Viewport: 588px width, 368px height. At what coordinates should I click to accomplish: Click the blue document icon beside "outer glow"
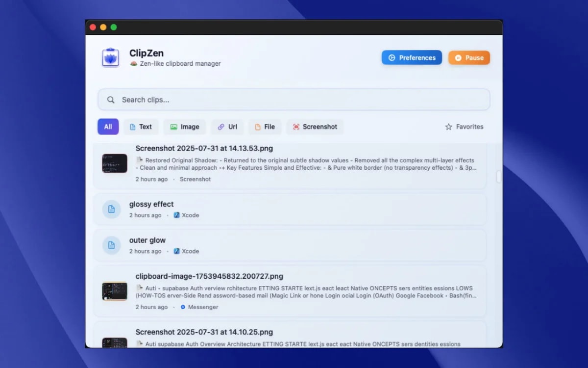tap(111, 245)
